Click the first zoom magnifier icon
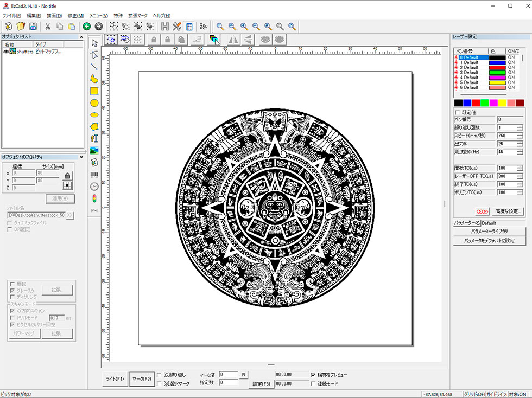 220,27
